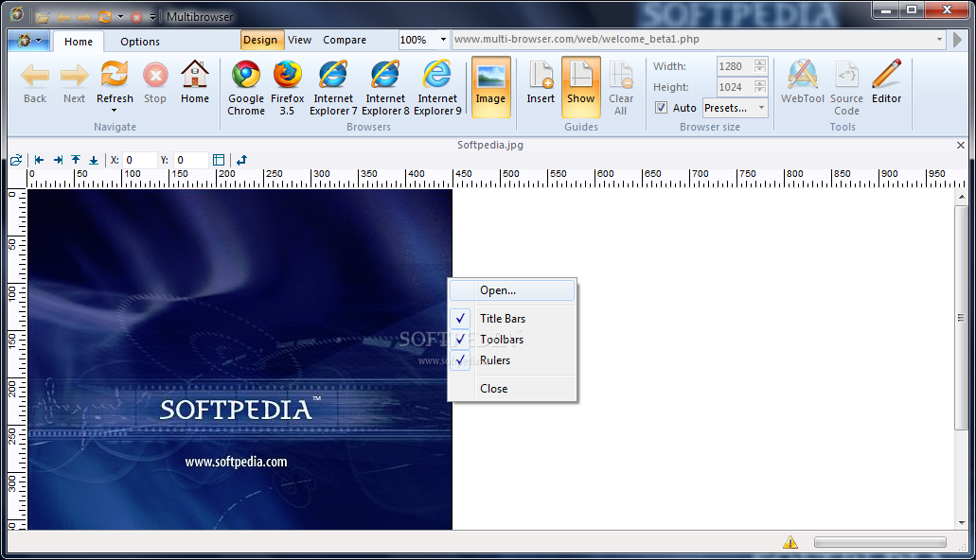
Task: Click the vertical scrollbar thumb
Action: [x=961, y=317]
